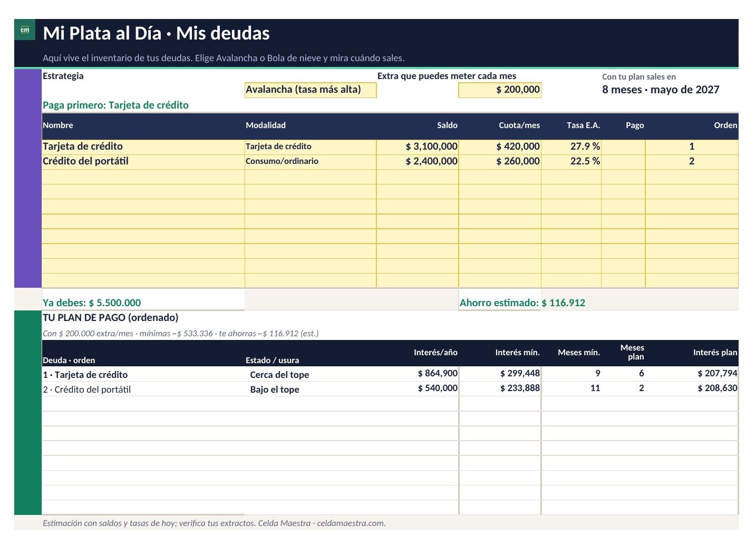The width and height of the screenshot is (756, 545).
Task: Click the title 'Mi Plata al Día · Mis deudas'
Action: 156,33
